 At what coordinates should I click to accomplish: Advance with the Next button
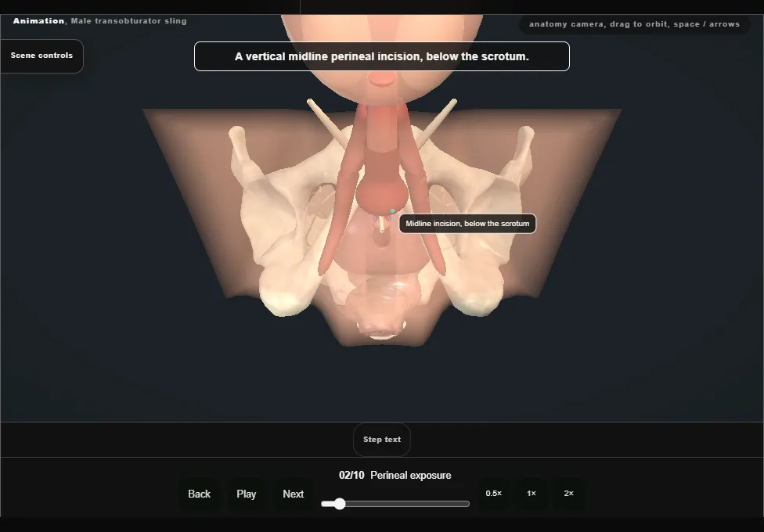pos(294,494)
